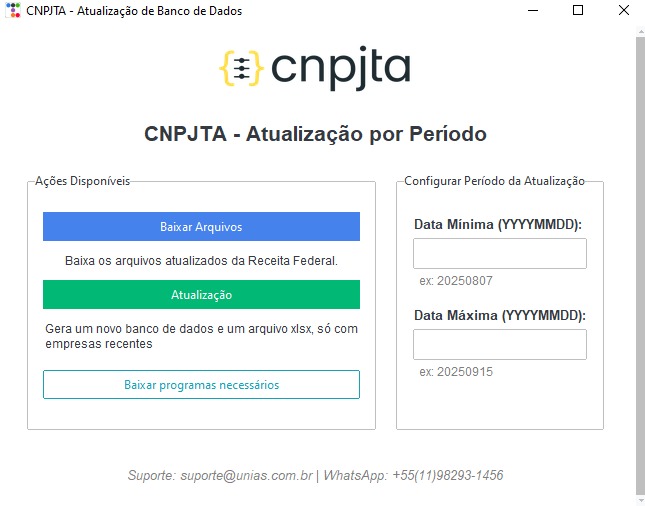
Task: Focus the Data Mínima date field
Action: pos(499,254)
